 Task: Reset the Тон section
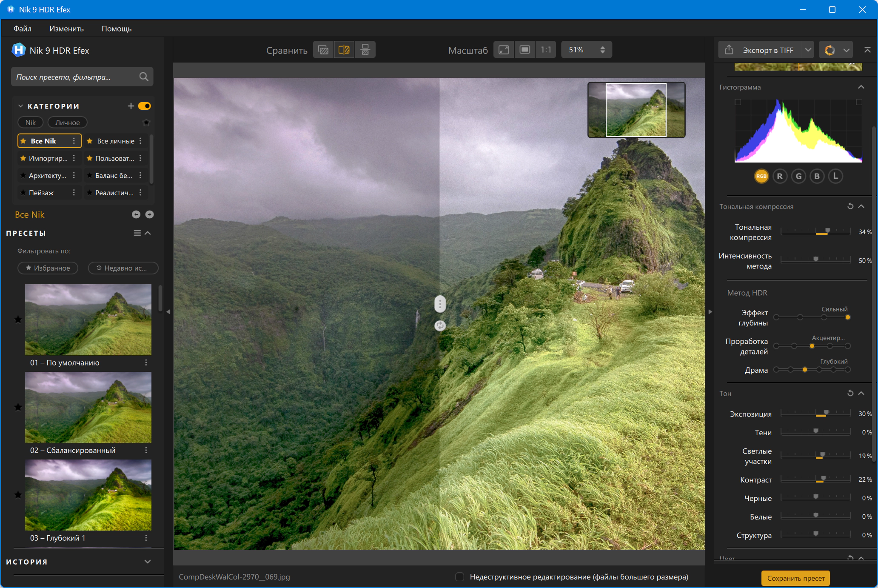coord(850,393)
